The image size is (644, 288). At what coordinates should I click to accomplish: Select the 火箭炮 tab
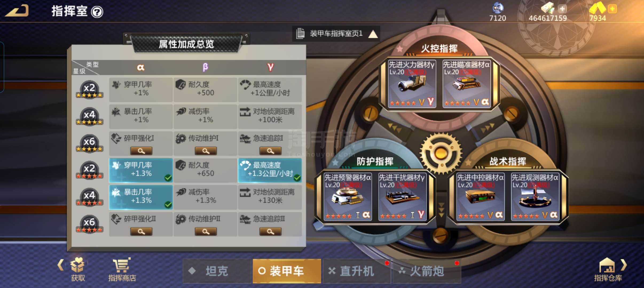coord(427,271)
